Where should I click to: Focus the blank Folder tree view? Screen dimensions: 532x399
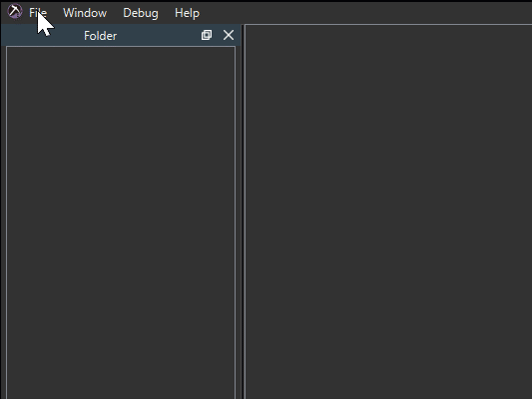(121, 222)
